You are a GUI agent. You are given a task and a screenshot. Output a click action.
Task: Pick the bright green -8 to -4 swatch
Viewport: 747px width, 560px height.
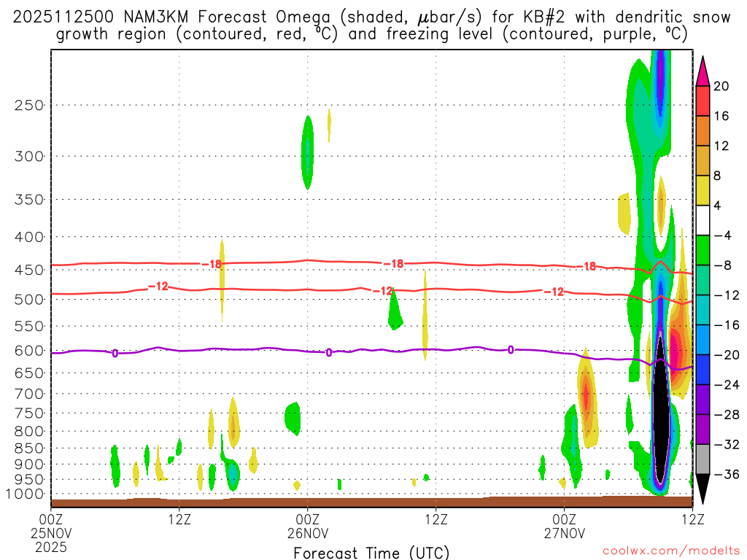coord(703,250)
